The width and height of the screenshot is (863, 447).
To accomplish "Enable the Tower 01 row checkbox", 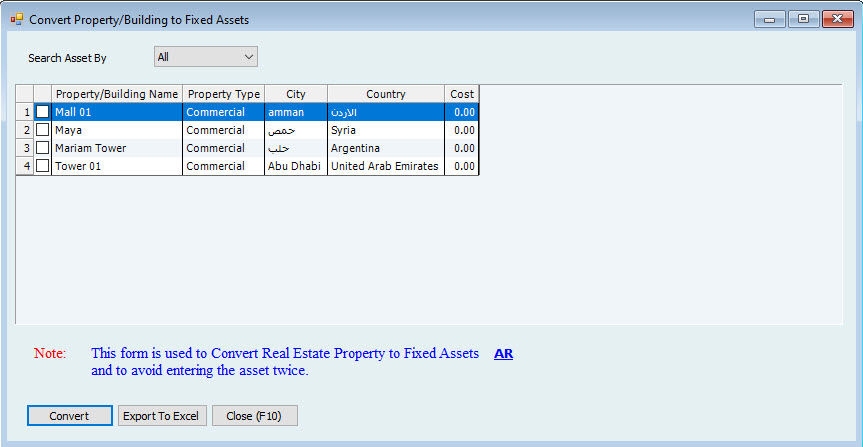I will point(42,166).
